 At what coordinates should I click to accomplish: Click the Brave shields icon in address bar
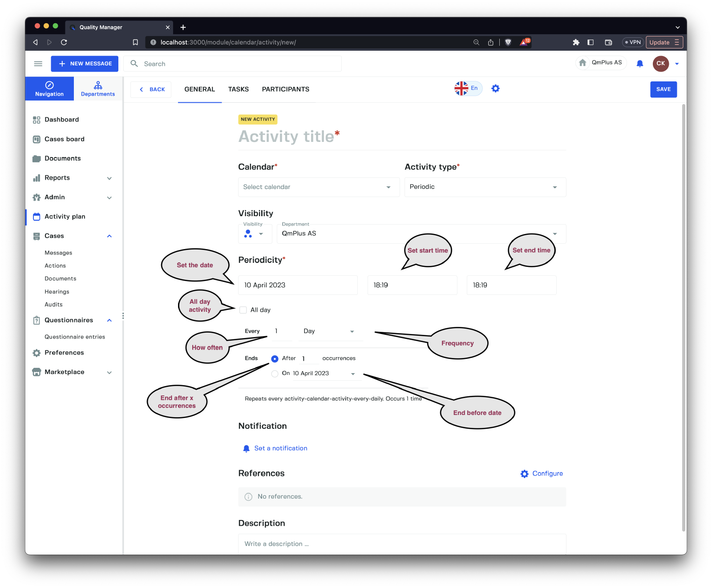508,42
